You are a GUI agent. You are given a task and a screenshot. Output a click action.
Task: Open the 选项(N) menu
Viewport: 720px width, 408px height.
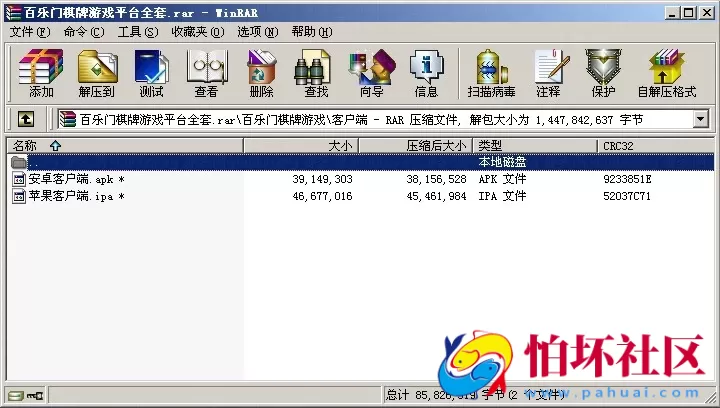click(x=258, y=32)
